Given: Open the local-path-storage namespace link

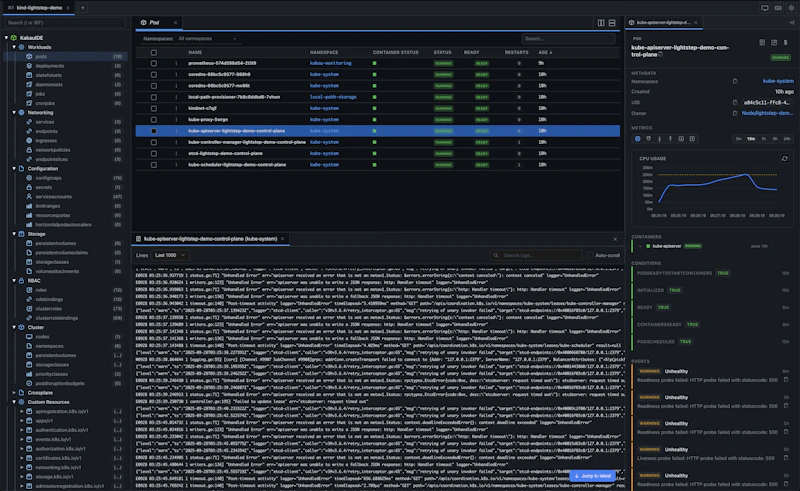Looking at the screenshot, I should tap(333, 97).
